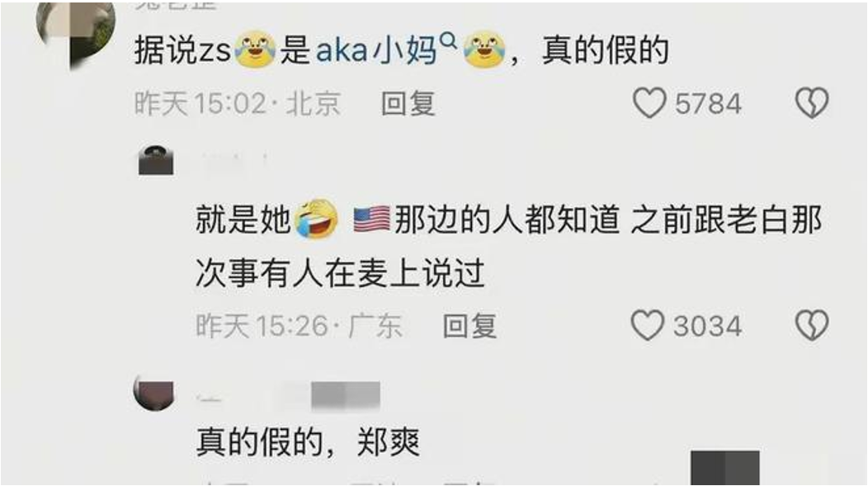Tap the comment 真的假的，郑爽
This screenshot has height=486, width=868.
pyautogui.click(x=309, y=441)
